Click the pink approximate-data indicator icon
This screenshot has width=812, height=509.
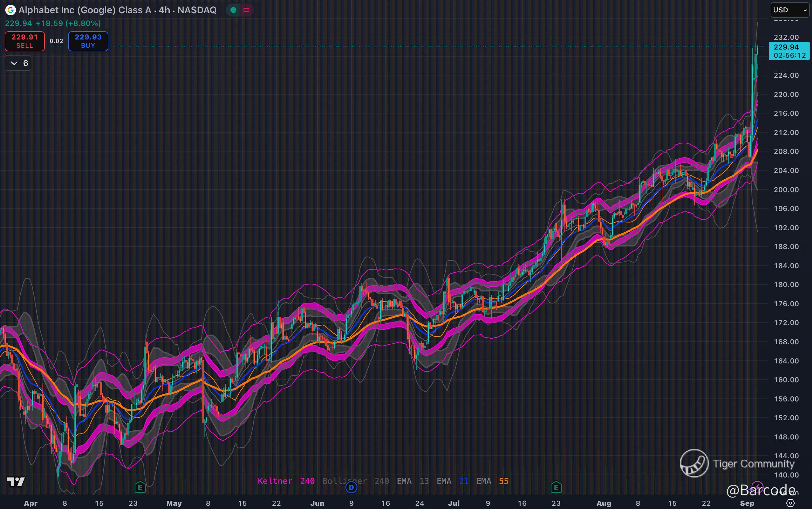coord(246,10)
